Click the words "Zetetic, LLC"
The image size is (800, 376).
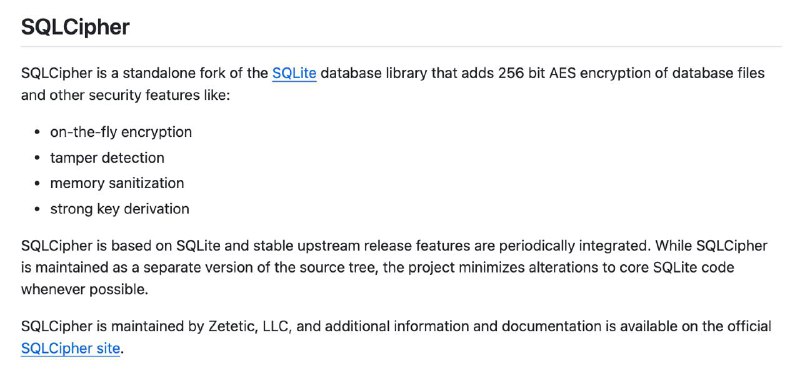pos(250,327)
